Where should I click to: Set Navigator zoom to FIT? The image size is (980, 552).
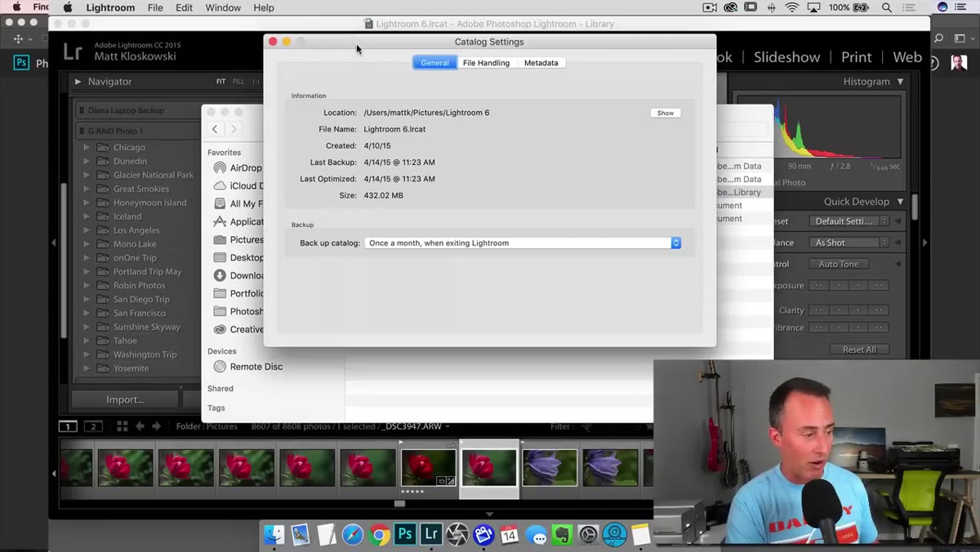pos(221,82)
